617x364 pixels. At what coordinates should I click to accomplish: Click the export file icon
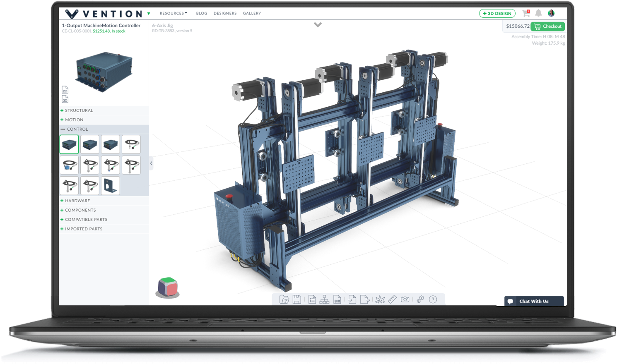tap(365, 299)
